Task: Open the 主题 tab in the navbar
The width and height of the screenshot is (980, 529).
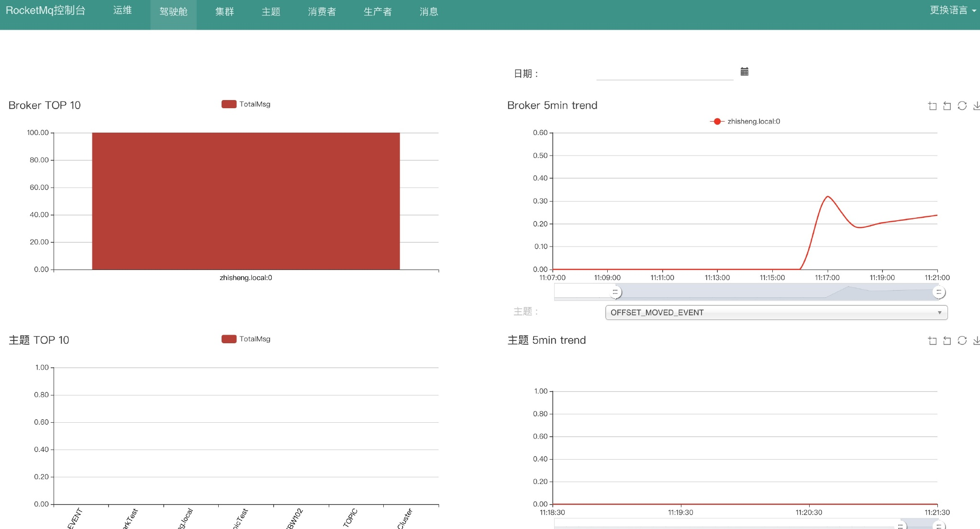Action: tap(271, 11)
